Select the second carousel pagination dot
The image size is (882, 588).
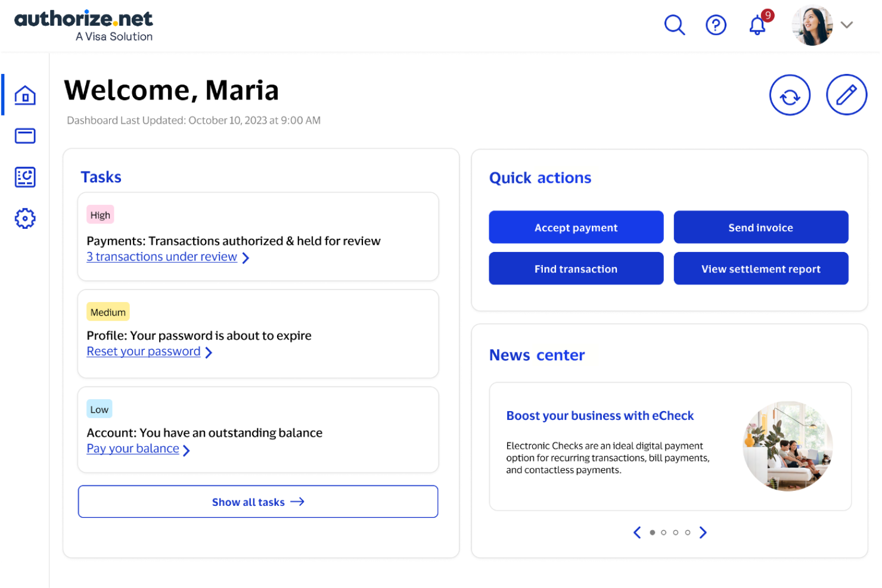click(x=663, y=532)
